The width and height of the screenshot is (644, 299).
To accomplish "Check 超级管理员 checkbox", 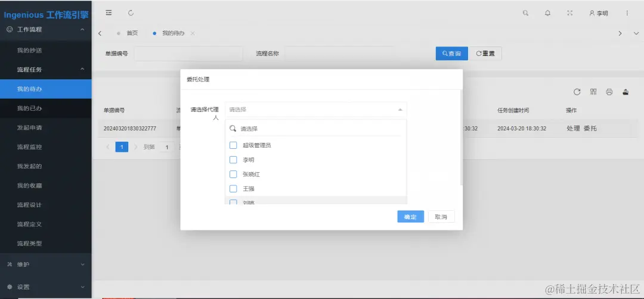I will coord(233,145).
